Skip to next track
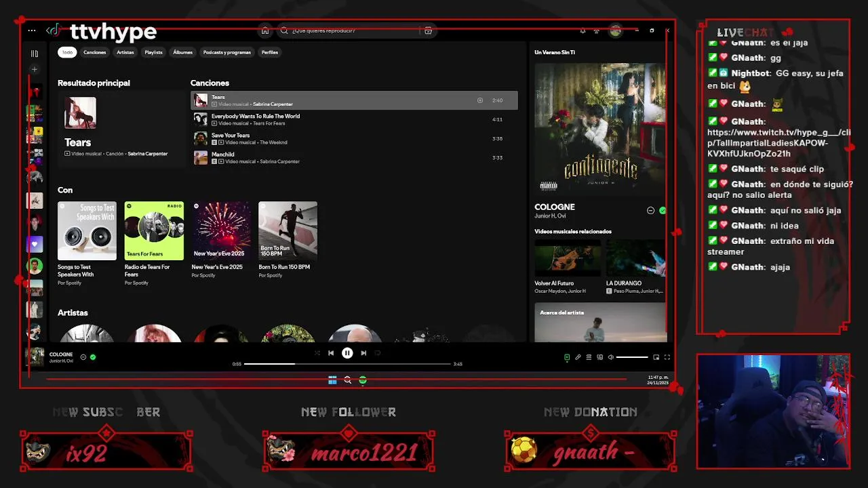Image resolution: width=868 pixels, height=488 pixels. pos(363,352)
